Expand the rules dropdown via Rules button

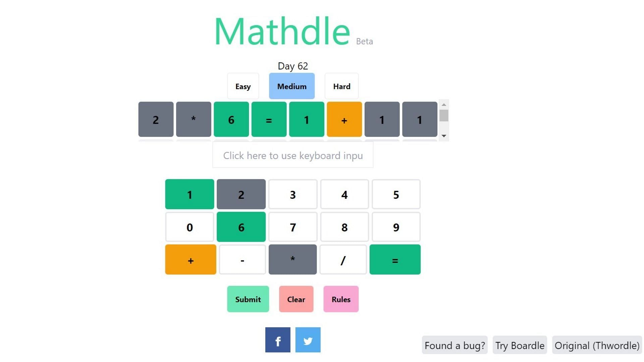click(x=340, y=299)
